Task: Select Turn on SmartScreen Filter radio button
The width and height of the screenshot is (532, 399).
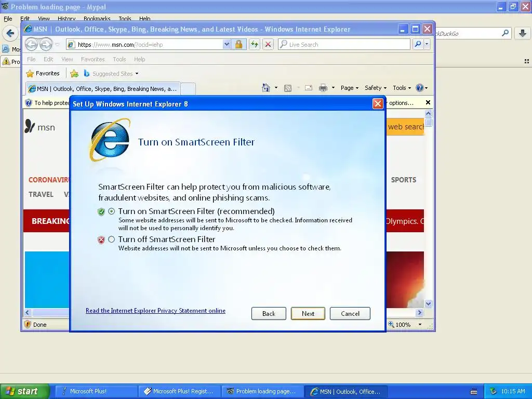Action: tap(111, 211)
